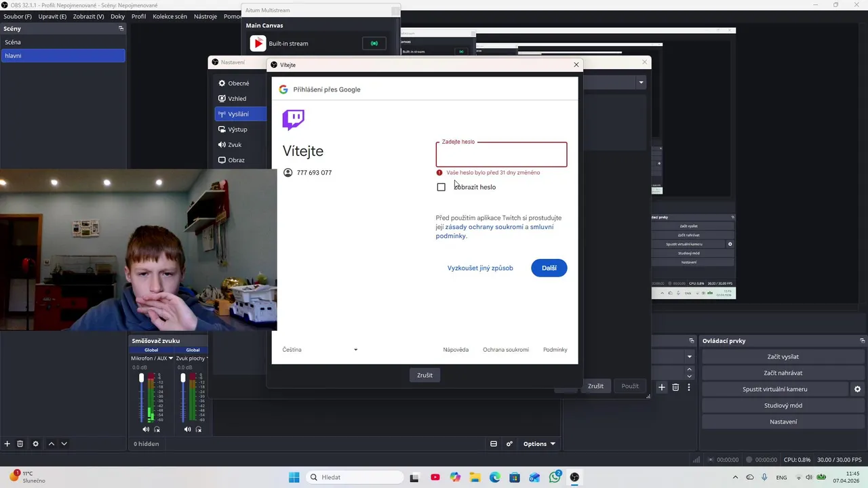Select Vzhled in Nastavení sidebar

point(241,99)
